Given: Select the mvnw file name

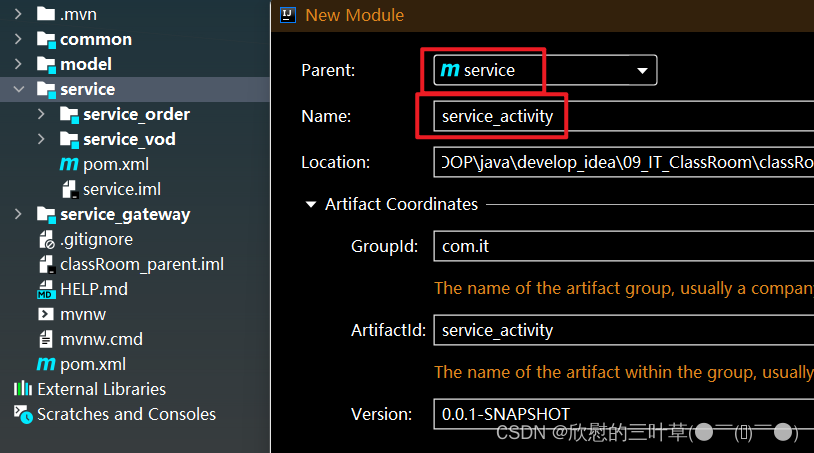Looking at the screenshot, I should tap(83, 314).
